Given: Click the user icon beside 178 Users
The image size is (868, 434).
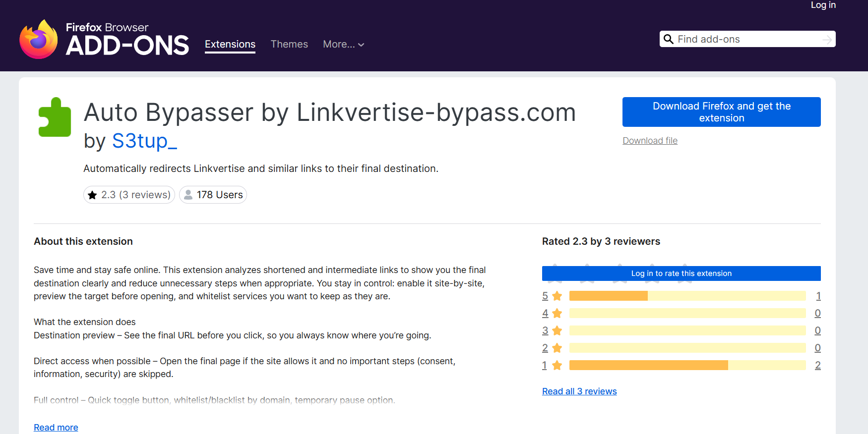Looking at the screenshot, I should click(188, 195).
